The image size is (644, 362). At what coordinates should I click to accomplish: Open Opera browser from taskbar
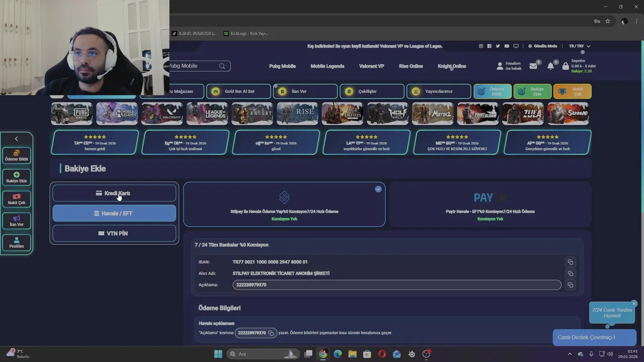pyautogui.click(x=382, y=354)
